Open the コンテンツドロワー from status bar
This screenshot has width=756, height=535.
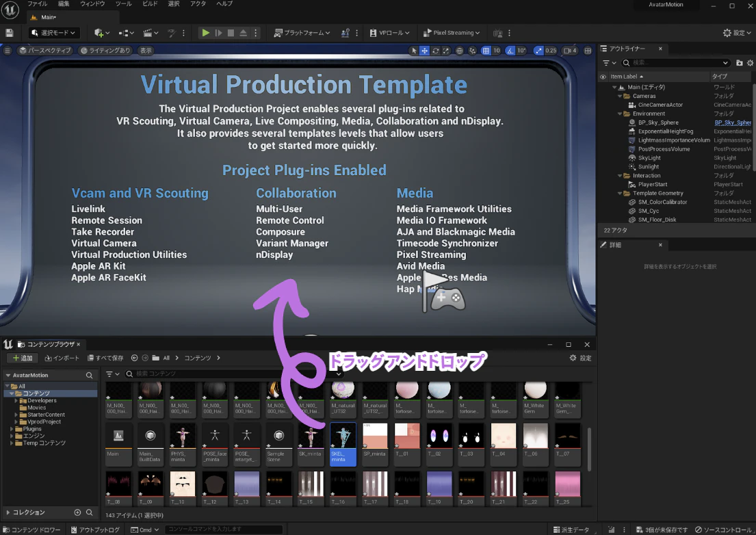click(32, 530)
